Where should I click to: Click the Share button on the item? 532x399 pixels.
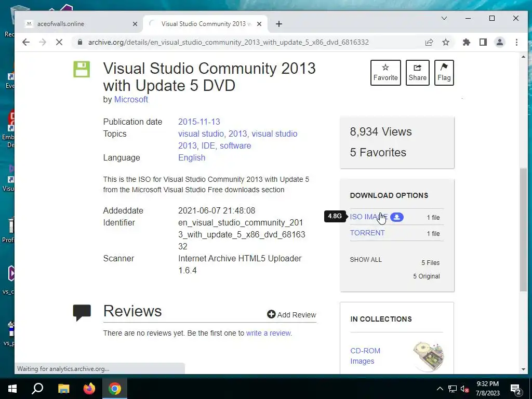click(x=417, y=73)
